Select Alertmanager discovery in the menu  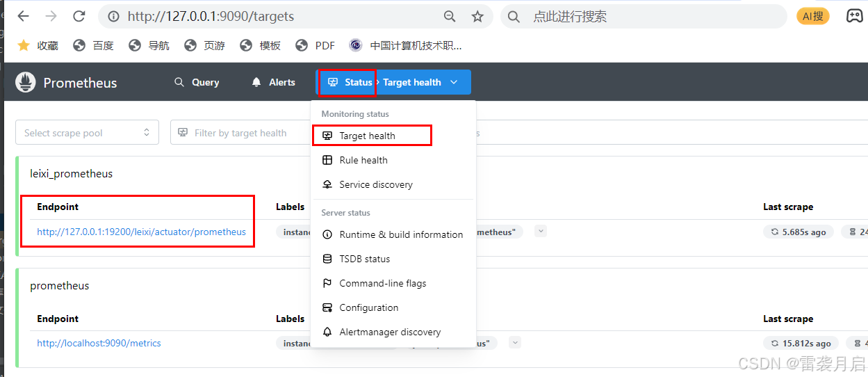pyautogui.click(x=393, y=332)
